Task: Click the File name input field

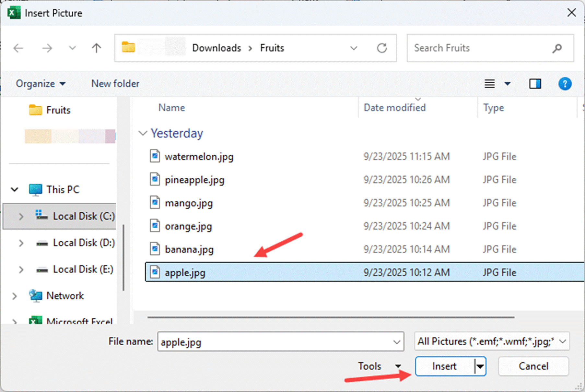Action: [x=275, y=342]
